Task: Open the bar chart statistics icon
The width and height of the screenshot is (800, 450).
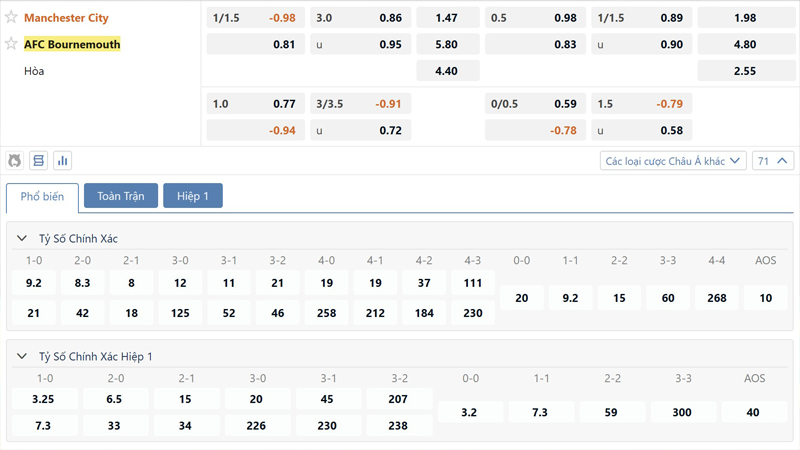Action: click(63, 160)
